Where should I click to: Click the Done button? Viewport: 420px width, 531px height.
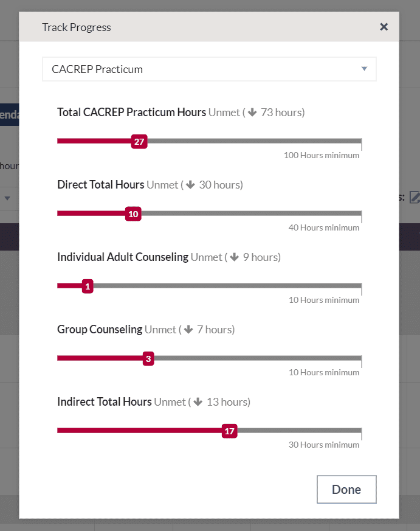(346, 489)
